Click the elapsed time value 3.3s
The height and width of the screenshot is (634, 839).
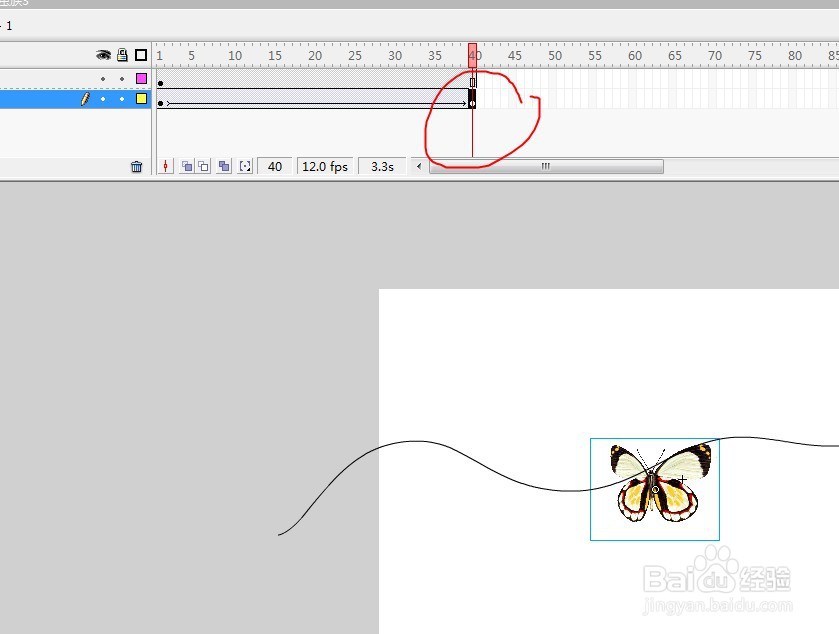(x=382, y=166)
